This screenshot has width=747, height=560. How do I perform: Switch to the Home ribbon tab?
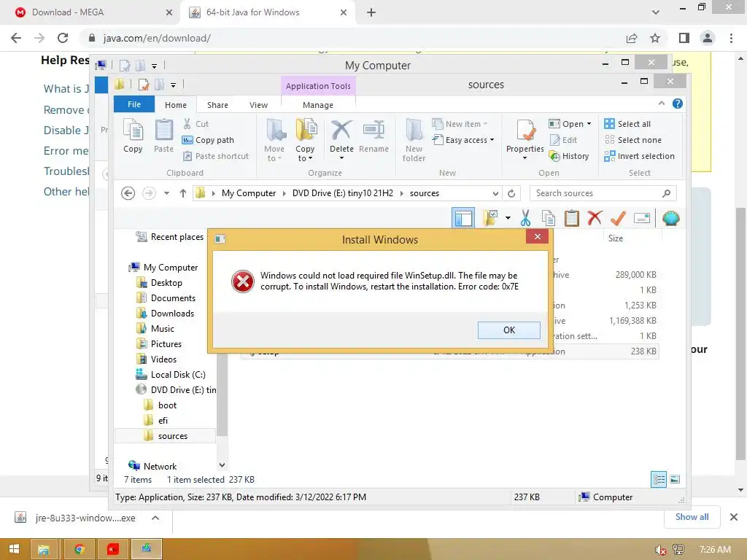point(176,105)
